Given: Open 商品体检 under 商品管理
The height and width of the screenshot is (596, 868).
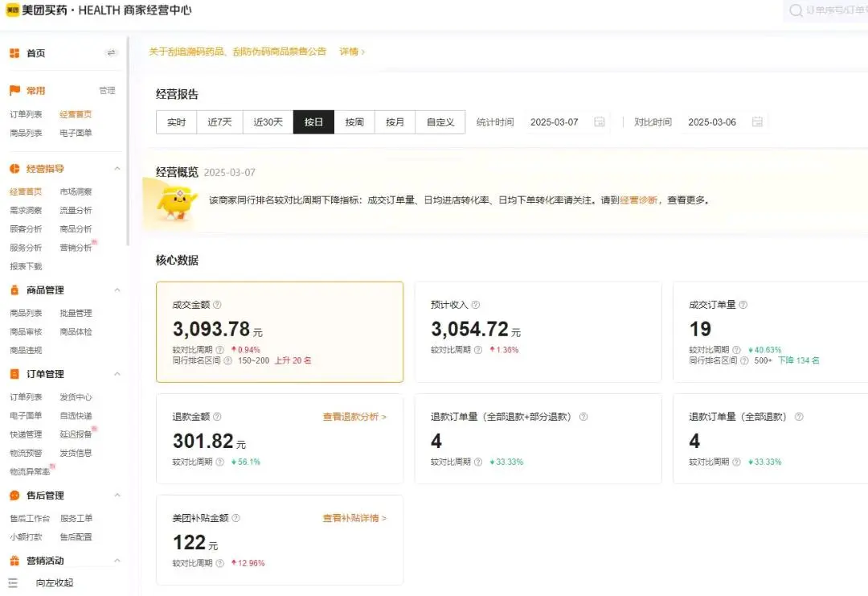Looking at the screenshot, I should point(76,332).
